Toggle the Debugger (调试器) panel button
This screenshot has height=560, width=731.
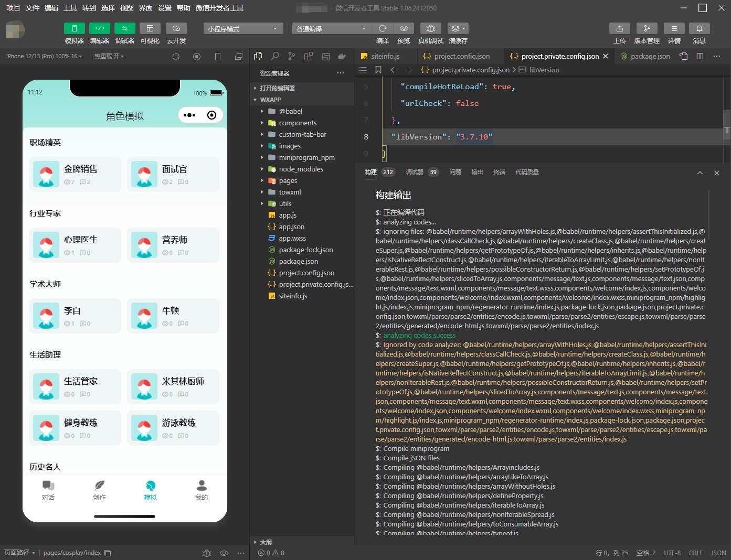click(124, 29)
